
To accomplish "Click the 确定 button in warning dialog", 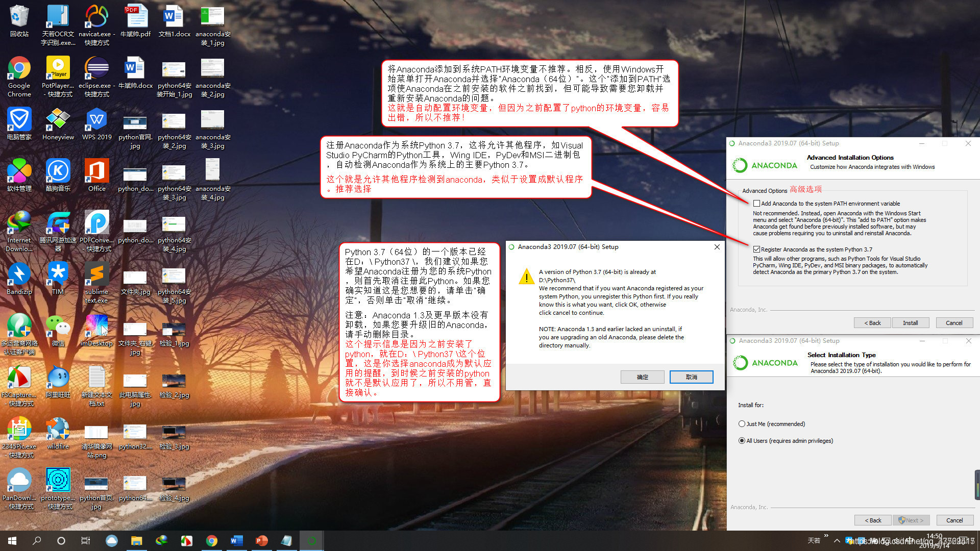I will click(x=642, y=377).
